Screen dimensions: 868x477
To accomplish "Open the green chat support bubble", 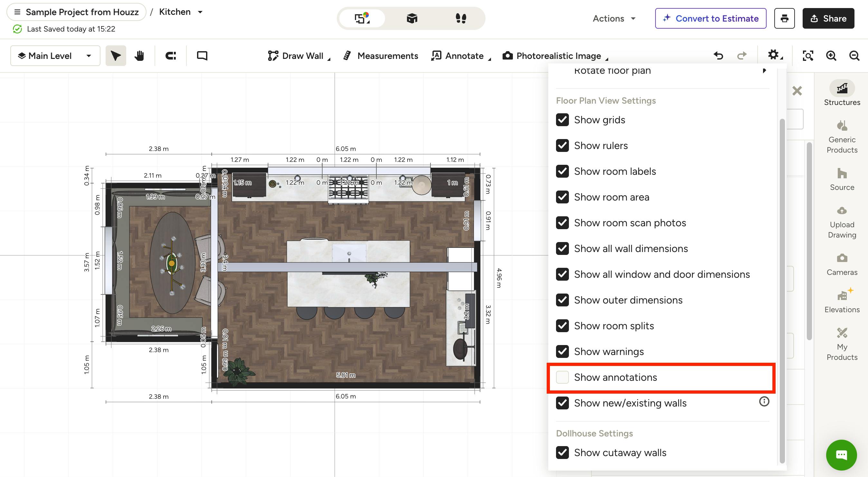I will click(x=841, y=455).
